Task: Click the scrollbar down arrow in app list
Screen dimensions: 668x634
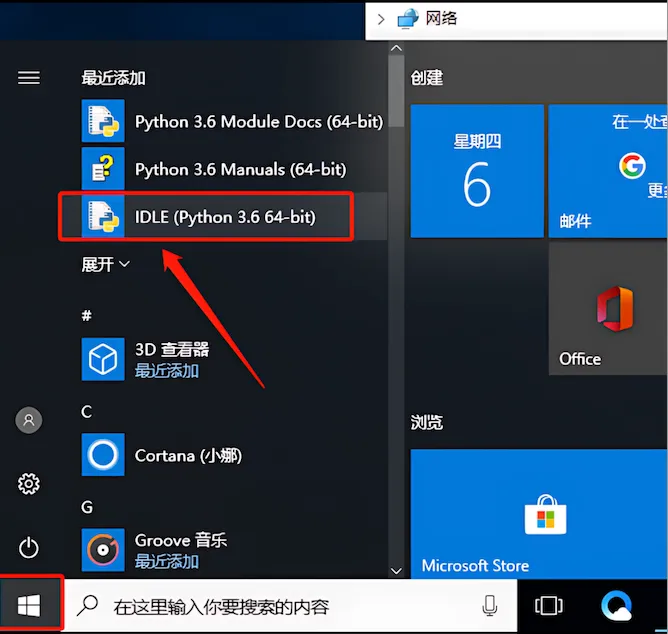Action: (396, 571)
